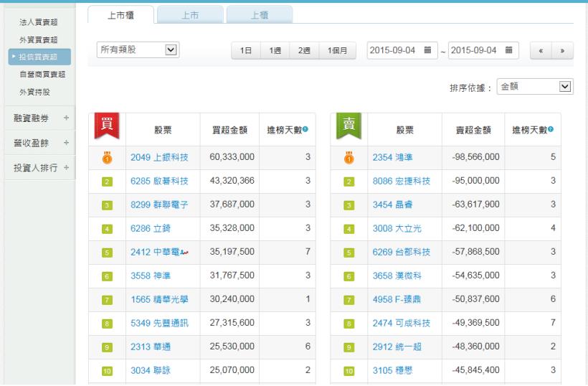Screen dimensions: 588x386
Task: Expand the 投資人排行 sidebar section
Action: 66,168
